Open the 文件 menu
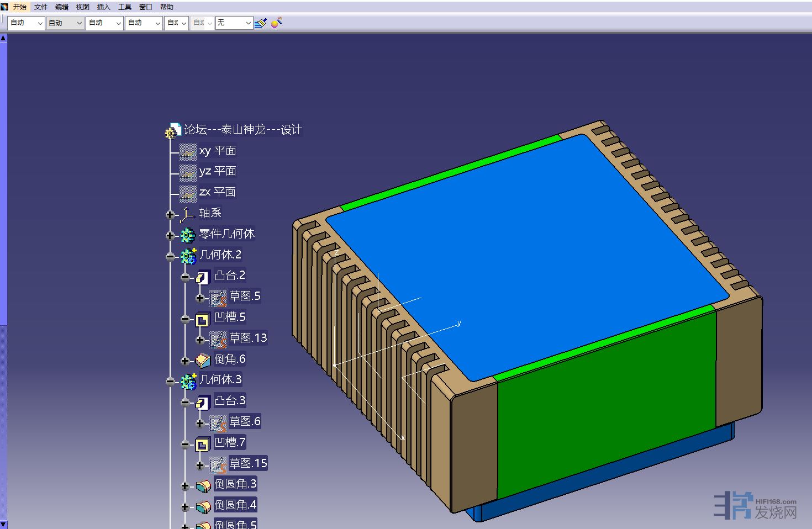Screen dimensions: 812x529 click(x=41, y=7)
